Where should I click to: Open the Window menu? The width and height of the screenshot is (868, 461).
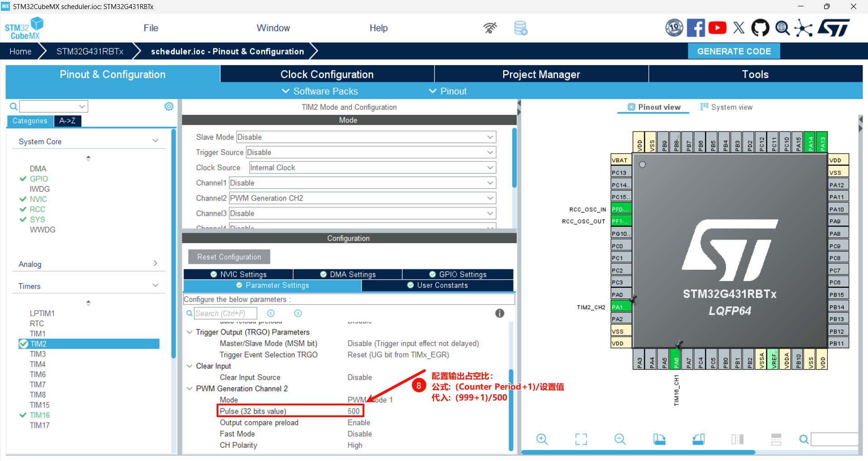274,28
